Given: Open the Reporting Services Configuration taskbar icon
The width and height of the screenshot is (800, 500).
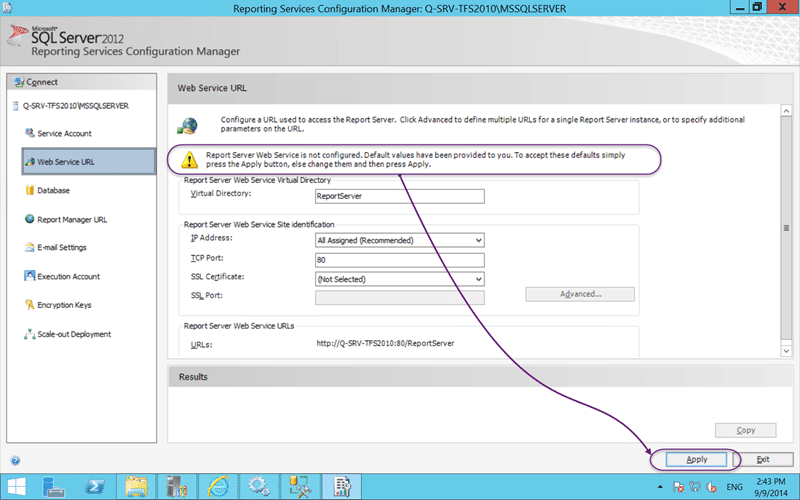Looking at the screenshot, I should (x=341, y=487).
